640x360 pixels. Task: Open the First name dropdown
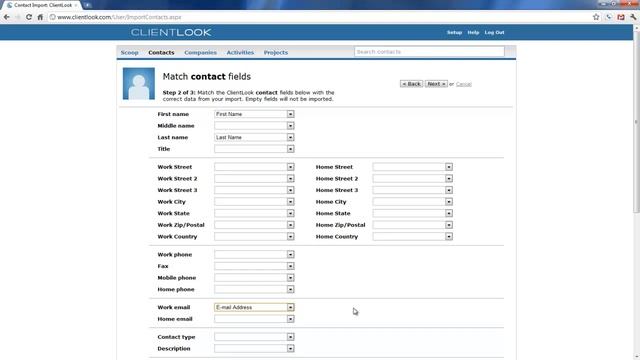254,114
